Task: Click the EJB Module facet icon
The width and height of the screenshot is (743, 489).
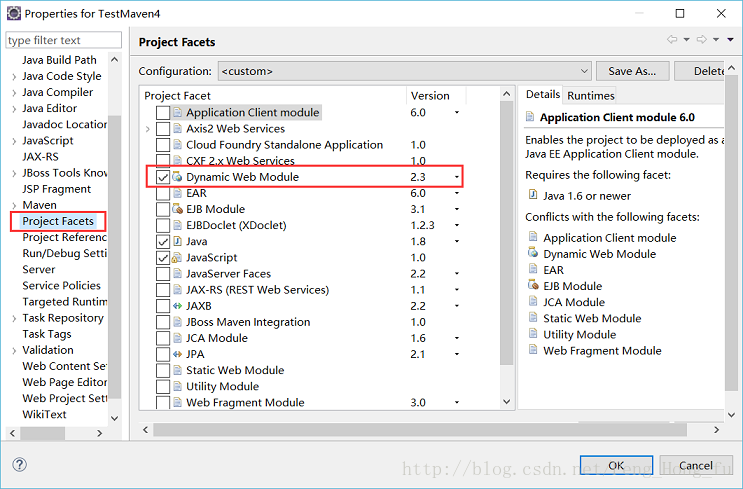Action: click(x=177, y=209)
